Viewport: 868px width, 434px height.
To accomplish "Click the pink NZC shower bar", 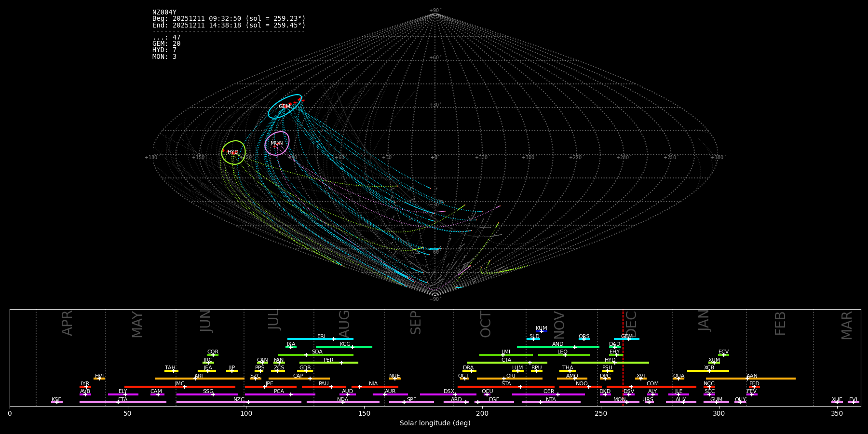I will pyautogui.click(x=239, y=402).
